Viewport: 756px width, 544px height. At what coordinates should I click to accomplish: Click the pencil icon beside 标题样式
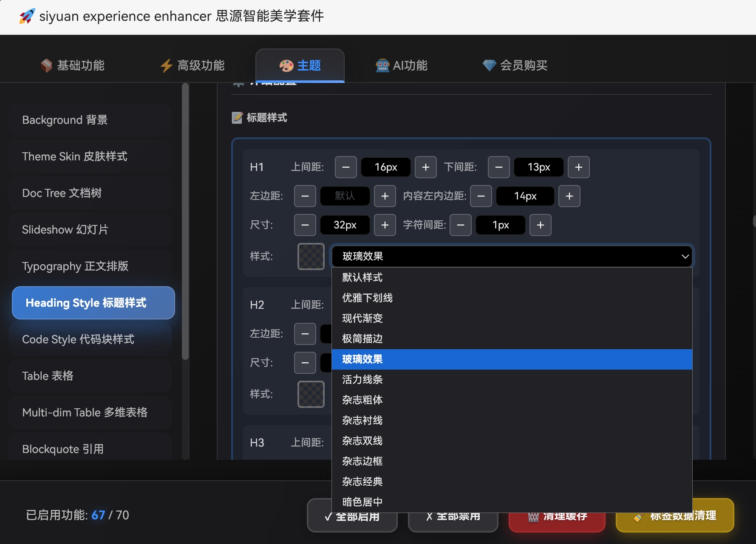point(238,118)
